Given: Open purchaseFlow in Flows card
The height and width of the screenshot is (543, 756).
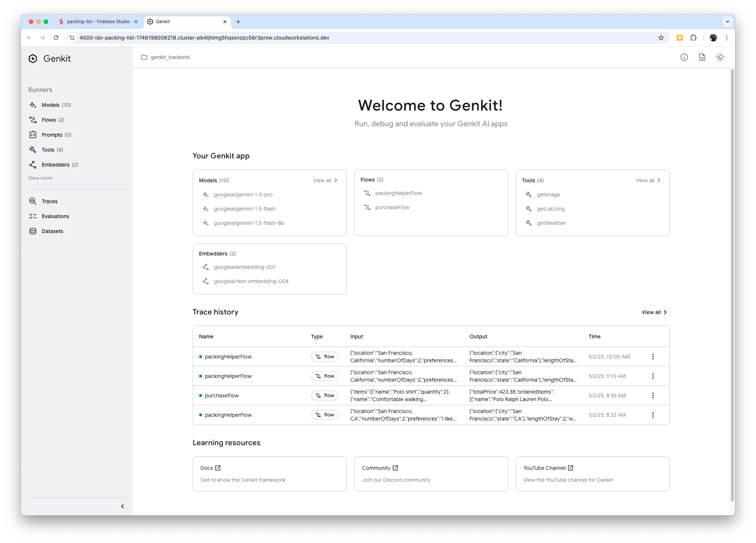Looking at the screenshot, I should click(x=392, y=207).
